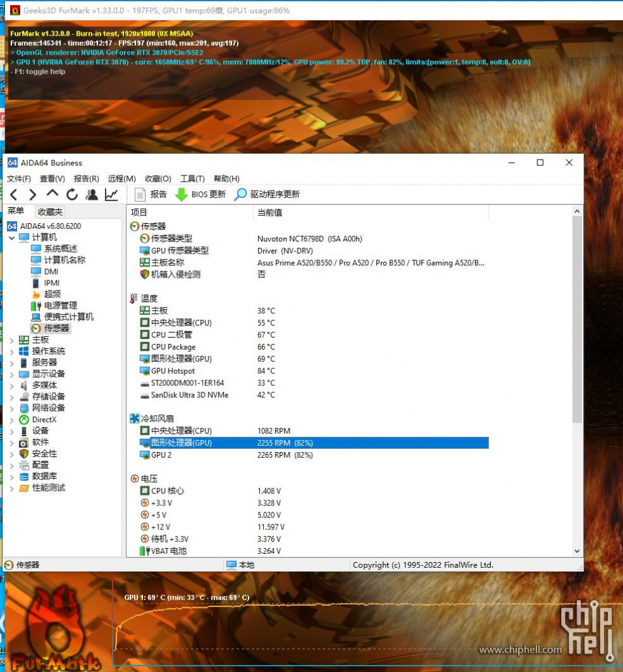Expand the 主板 tree node
The width and height of the screenshot is (623, 672).
tap(11, 340)
